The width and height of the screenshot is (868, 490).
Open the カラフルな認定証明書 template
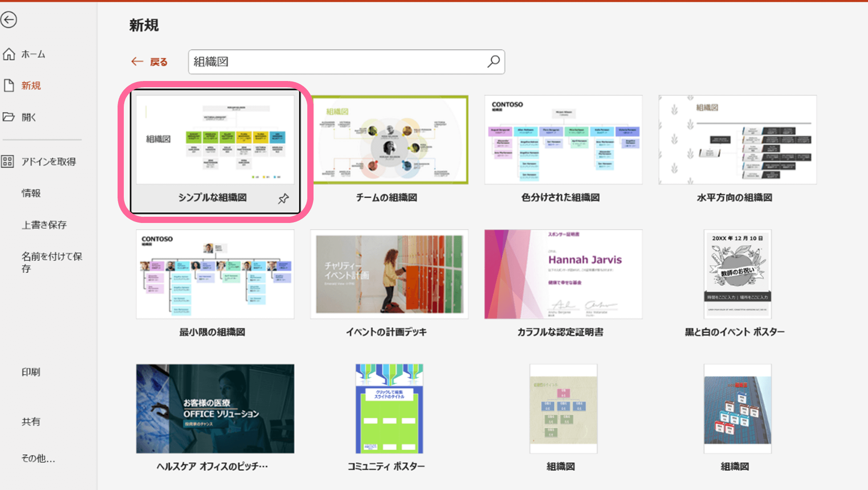563,274
